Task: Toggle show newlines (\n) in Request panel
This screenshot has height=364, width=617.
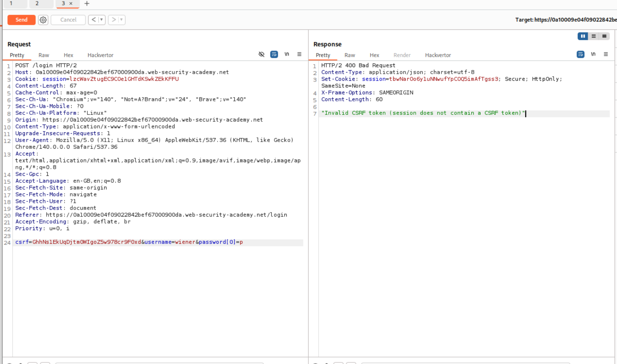Action: pos(287,54)
